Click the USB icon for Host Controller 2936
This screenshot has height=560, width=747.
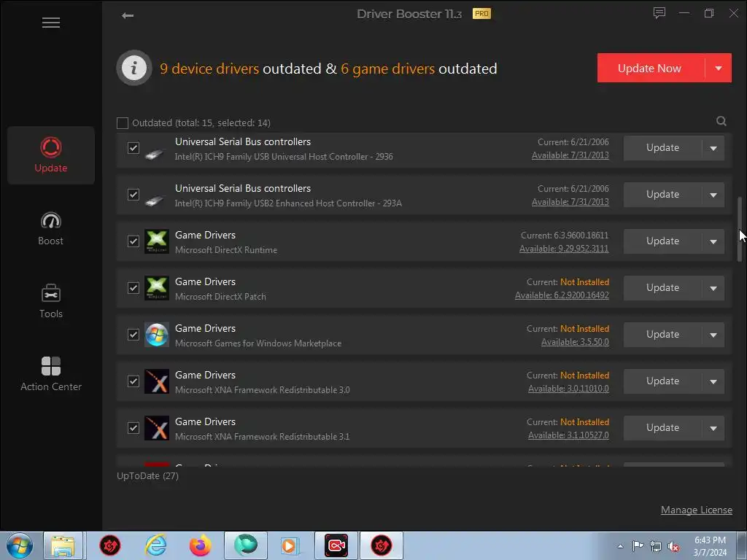coord(155,153)
